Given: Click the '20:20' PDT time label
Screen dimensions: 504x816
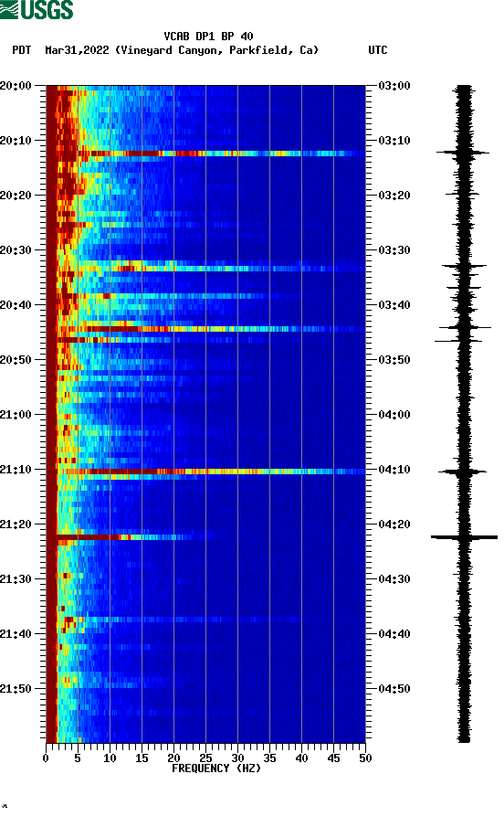Looking at the screenshot, I should 16,196.
